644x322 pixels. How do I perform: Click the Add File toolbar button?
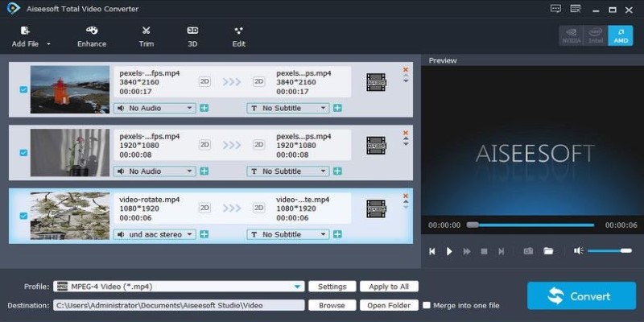pos(26,36)
